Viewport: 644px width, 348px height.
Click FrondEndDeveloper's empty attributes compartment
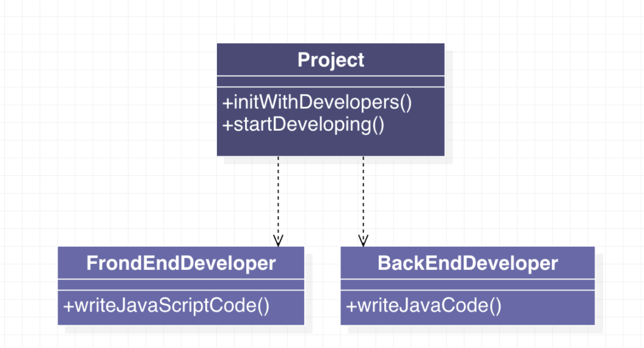click(181, 285)
